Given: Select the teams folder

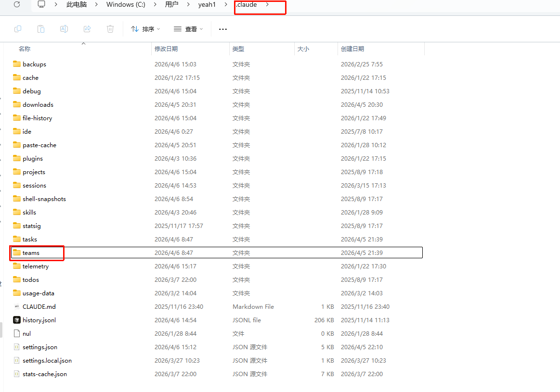Looking at the screenshot, I should point(31,253).
